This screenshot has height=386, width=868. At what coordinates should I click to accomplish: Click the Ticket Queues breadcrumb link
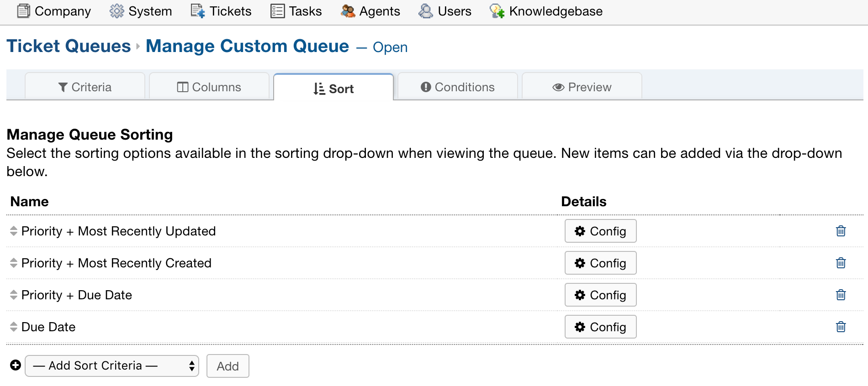coord(69,46)
